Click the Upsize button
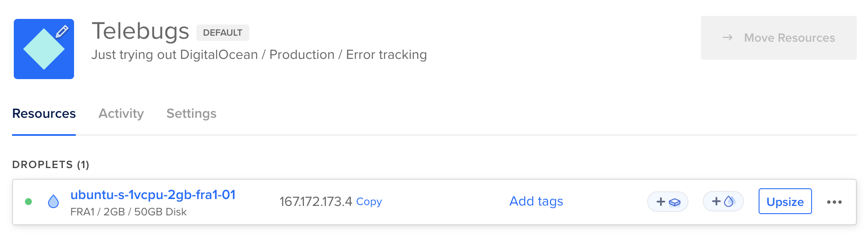This screenshot has height=233, width=868. point(785,201)
